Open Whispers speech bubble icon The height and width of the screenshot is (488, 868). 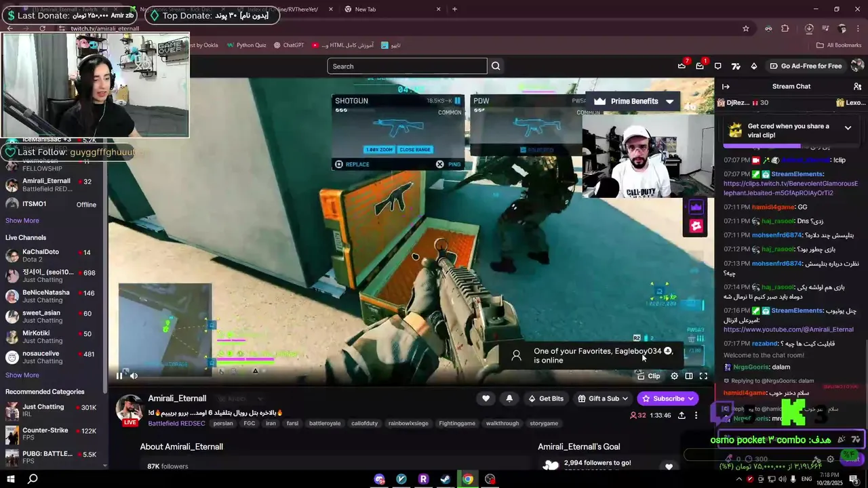pos(717,66)
